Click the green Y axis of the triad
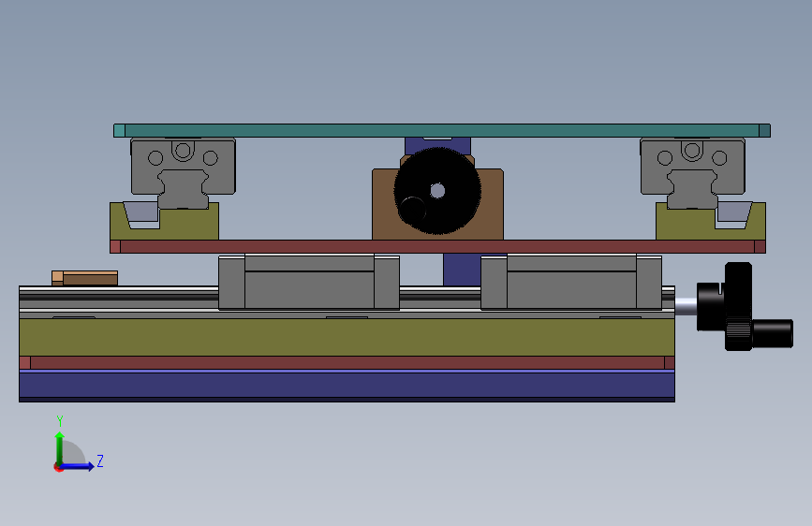The height and width of the screenshot is (526, 812). pyautogui.click(x=59, y=447)
